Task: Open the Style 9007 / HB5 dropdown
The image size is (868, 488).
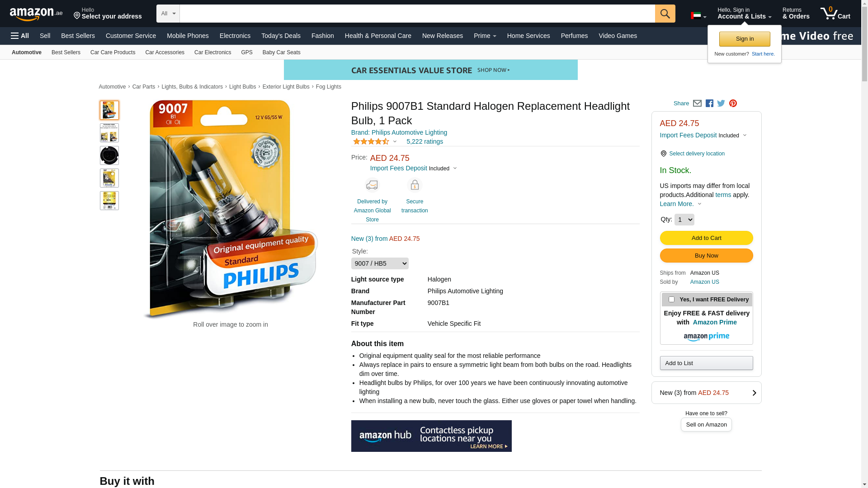Action: click(x=380, y=263)
